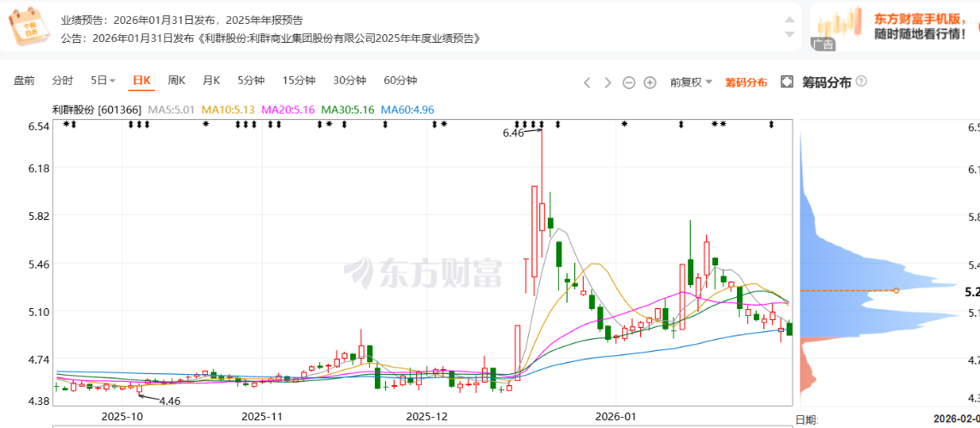Screen dimensions: 980x428
Task: Switch to the 盘前 pre-market tab
Action: 24,80
